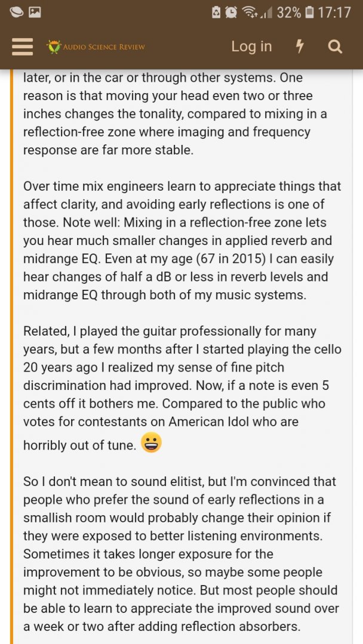Open the What's New lightning icon
This screenshot has height=644, width=363.
click(300, 47)
